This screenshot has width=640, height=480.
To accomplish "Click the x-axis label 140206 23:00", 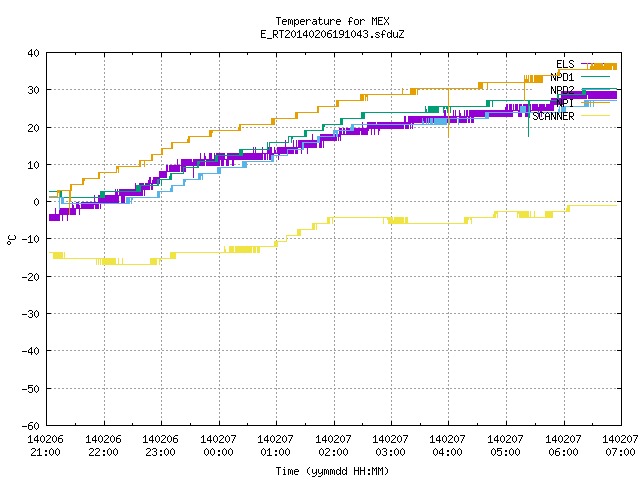I will tap(160, 446).
